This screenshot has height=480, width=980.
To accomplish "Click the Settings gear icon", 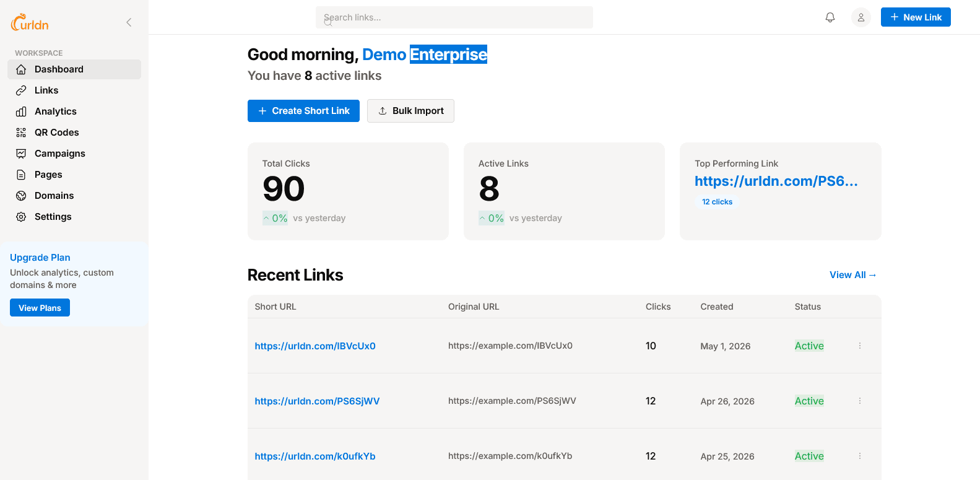I will click(21, 217).
